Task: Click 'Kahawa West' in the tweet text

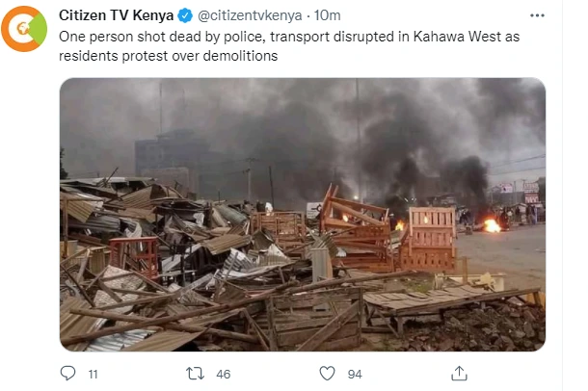Action: pyautogui.click(x=457, y=37)
